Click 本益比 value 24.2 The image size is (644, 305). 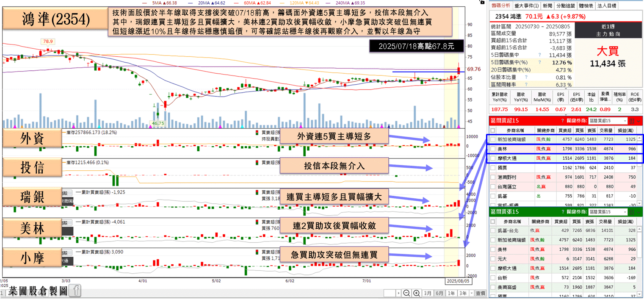click(x=591, y=109)
